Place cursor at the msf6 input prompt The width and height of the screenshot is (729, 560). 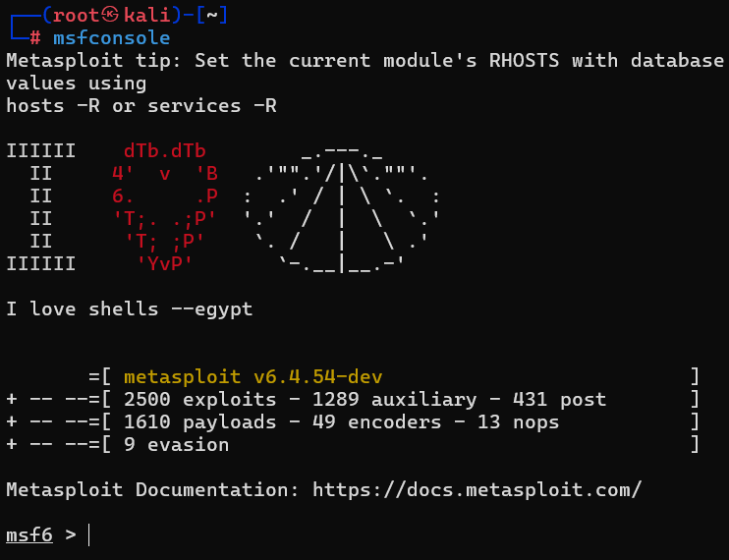[x=88, y=535]
